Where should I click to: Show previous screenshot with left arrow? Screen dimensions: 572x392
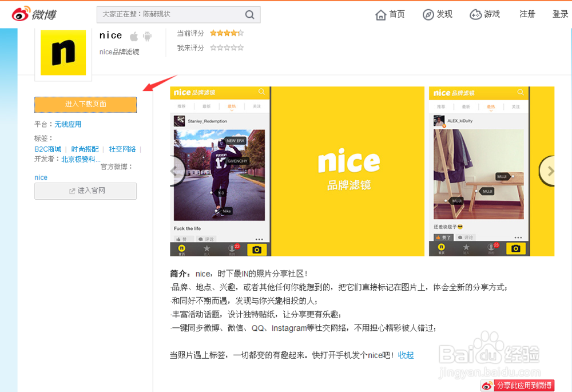177,171
